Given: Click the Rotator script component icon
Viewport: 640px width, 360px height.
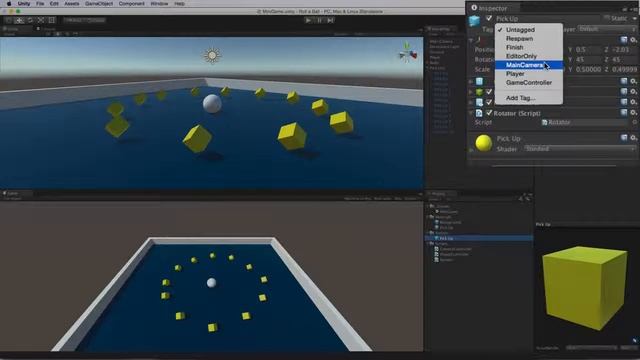Looking at the screenshot, I should point(480,113).
